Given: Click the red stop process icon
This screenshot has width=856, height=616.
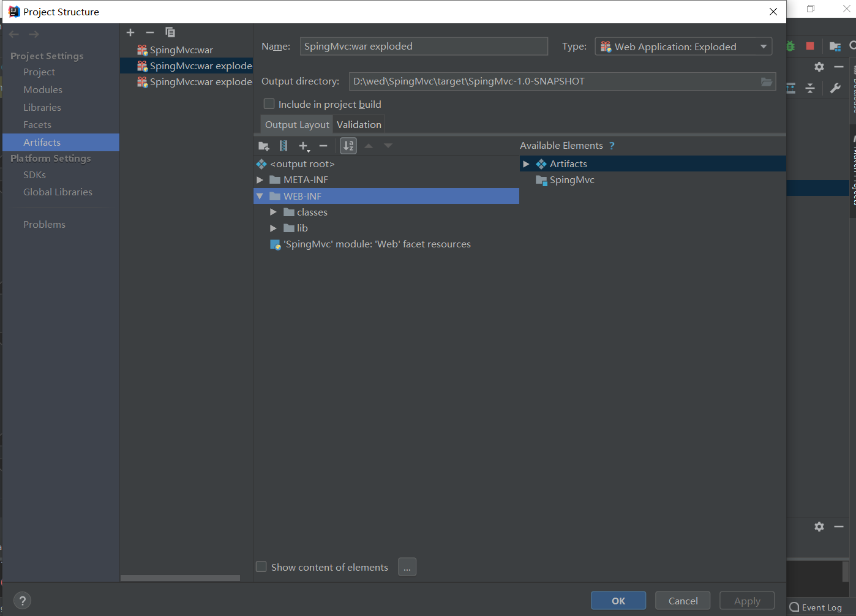Looking at the screenshot, I should 809,45.
